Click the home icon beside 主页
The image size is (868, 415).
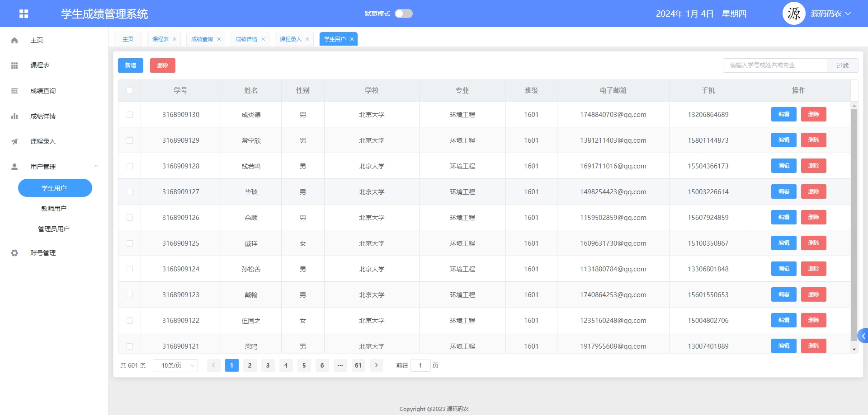(14, 40)
